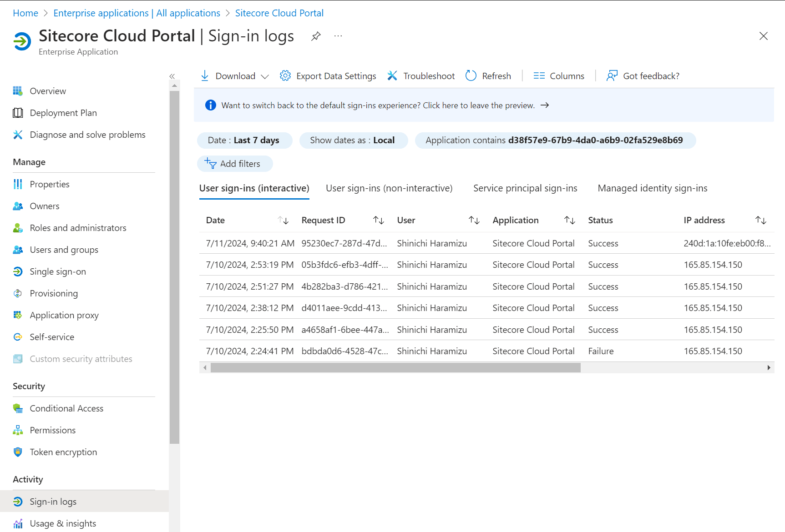Sort sign-ins by Date column
Image resolution: width=785 pixels, height=532 pixels.
click(x=283, y=221)
